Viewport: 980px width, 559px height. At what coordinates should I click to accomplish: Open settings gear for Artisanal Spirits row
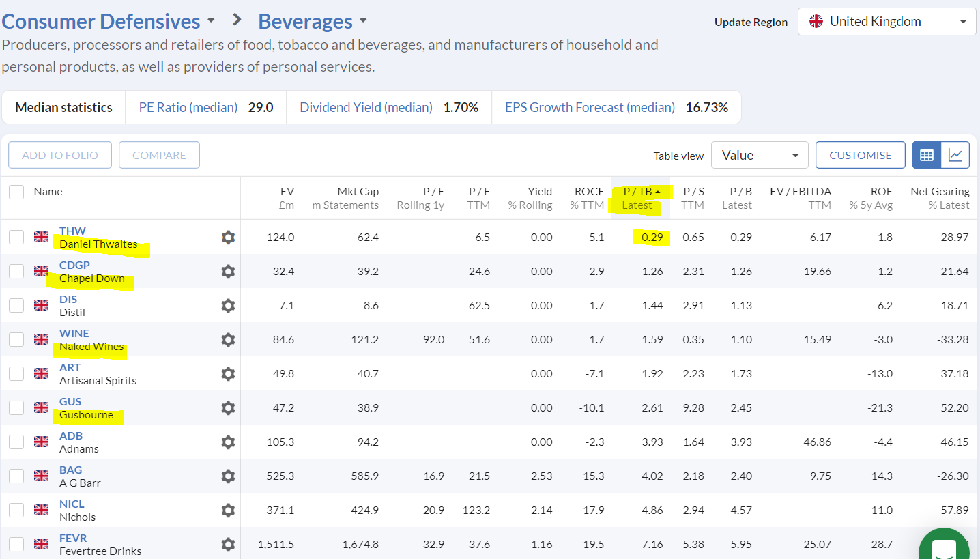(228, 374)
